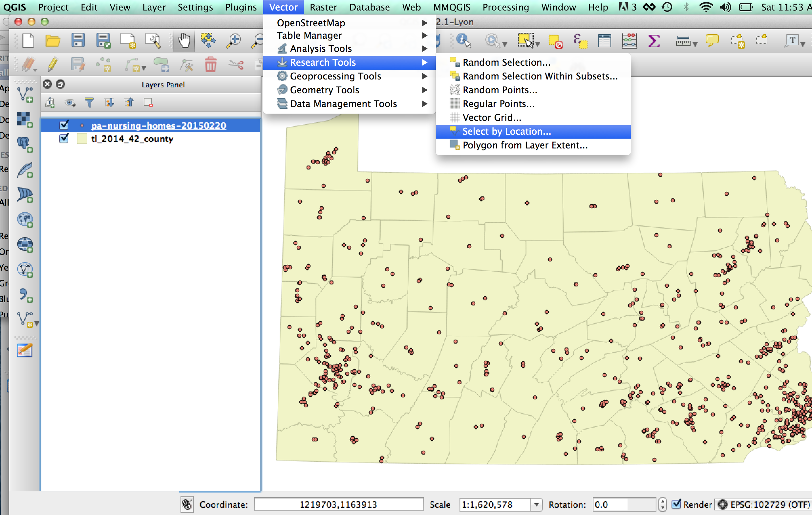Expand the Vector menu
Image resolution: width=812 pixels, height=515 pixels.
282,7
